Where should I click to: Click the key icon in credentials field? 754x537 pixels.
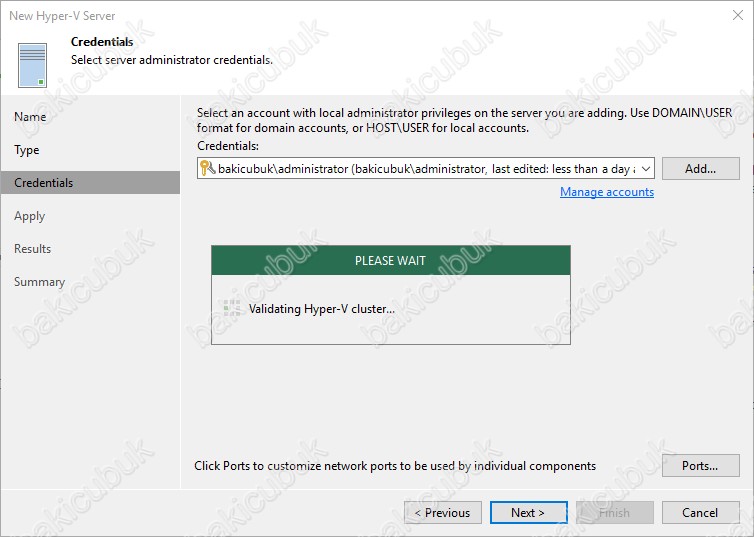coord(207,168)
